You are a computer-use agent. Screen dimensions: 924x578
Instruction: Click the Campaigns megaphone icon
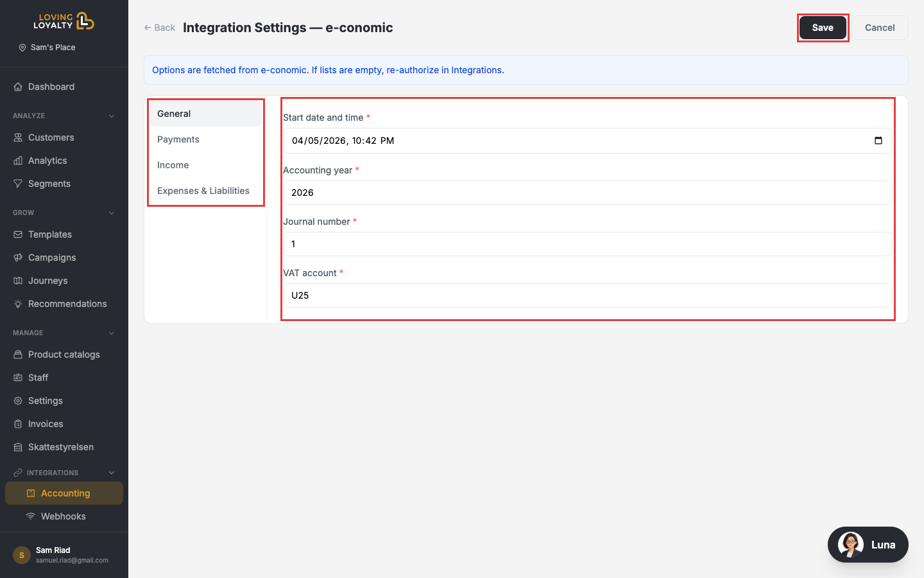18,258
